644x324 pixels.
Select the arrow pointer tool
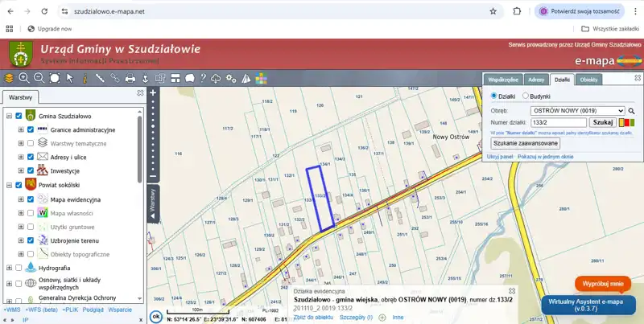[70, 78]
